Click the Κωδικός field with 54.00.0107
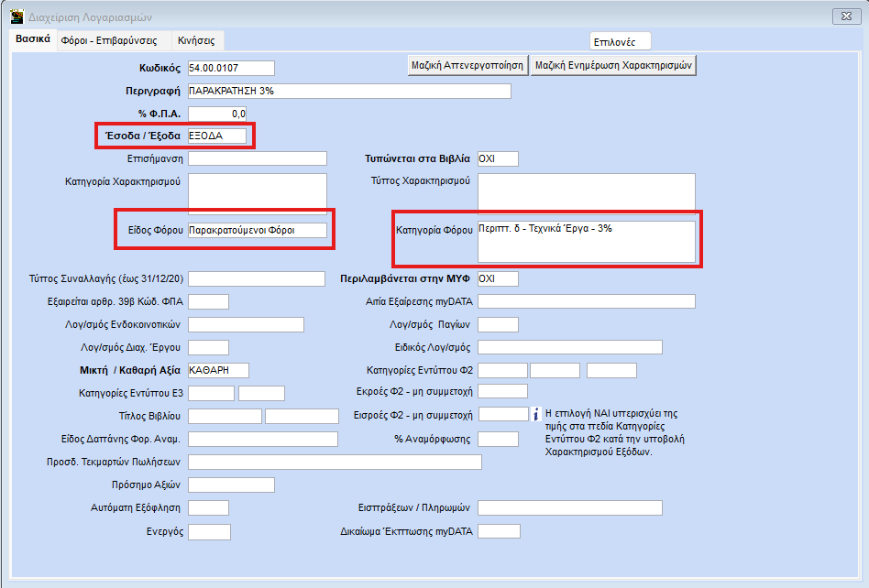 (231, 68)
